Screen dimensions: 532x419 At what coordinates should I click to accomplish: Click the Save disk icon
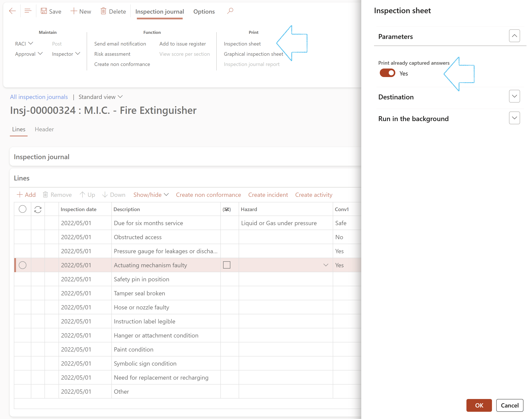pyautogui.click(x=44, y=11)
